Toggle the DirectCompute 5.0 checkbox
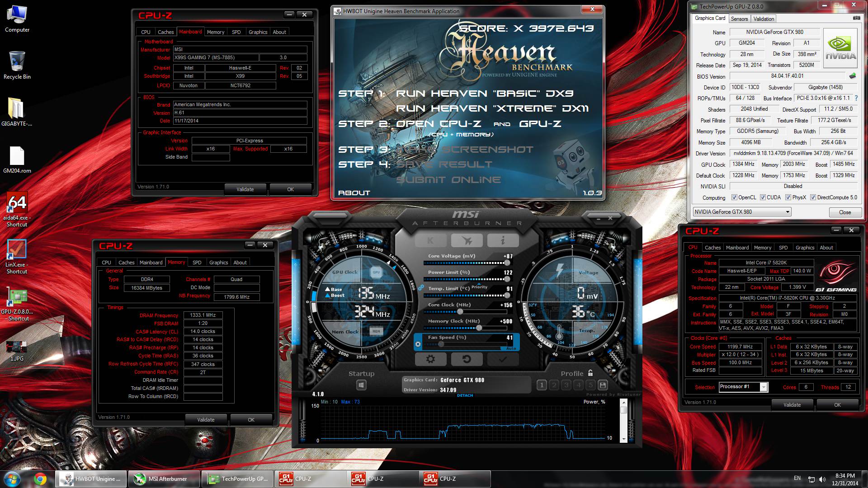Image resolution: width=868 pixels, height=488 pixels. pos(813,197)
